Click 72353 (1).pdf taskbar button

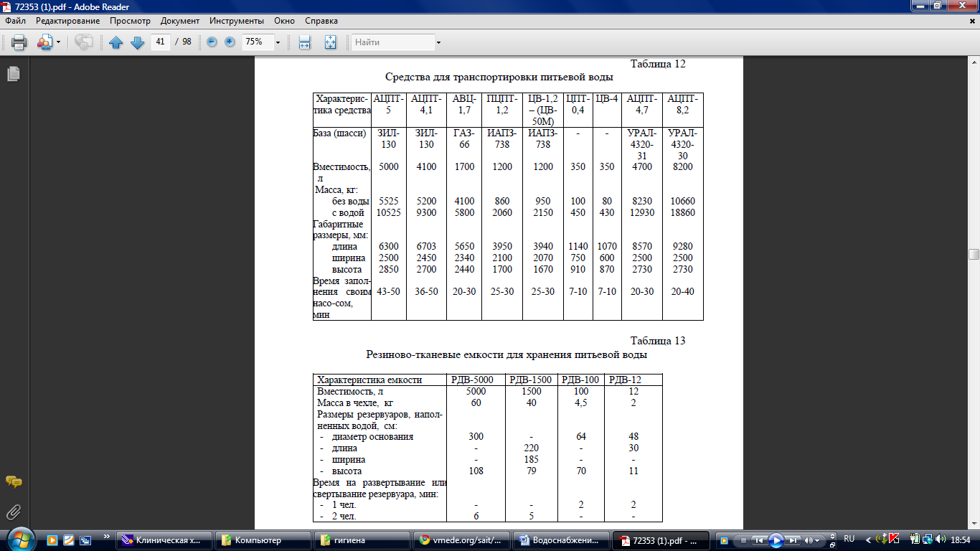[661, 540]
